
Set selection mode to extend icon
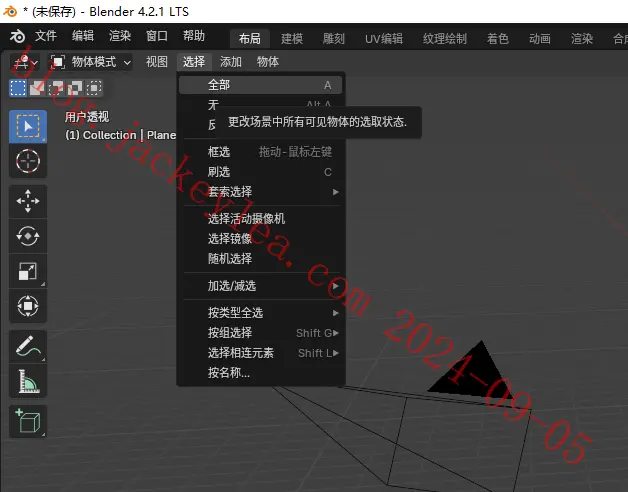[x=37, y=88]
